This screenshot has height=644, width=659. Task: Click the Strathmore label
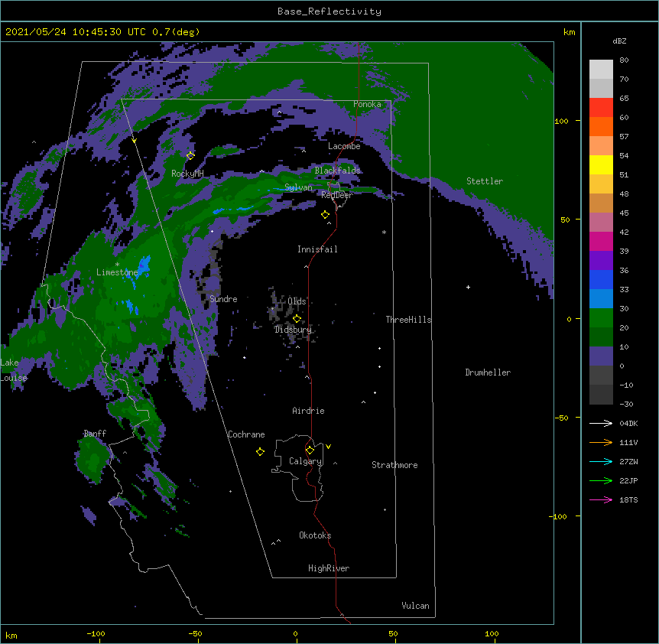[x=394, y=465]
